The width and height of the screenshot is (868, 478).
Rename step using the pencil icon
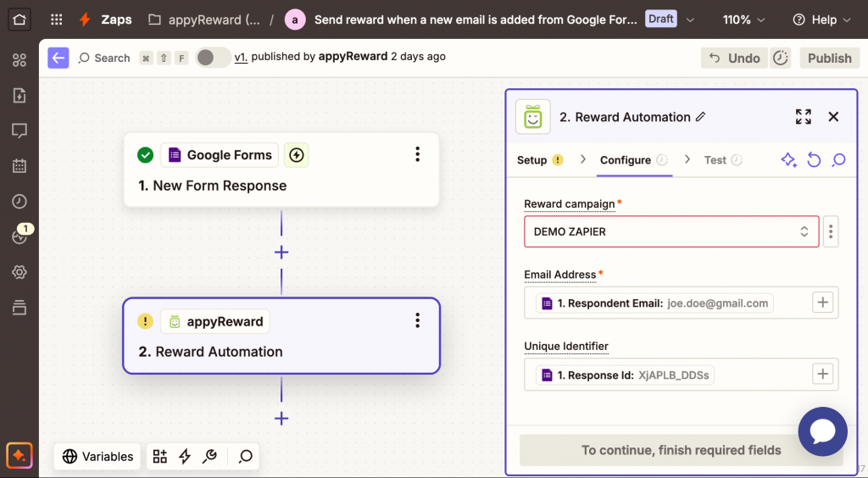(701, 117)
